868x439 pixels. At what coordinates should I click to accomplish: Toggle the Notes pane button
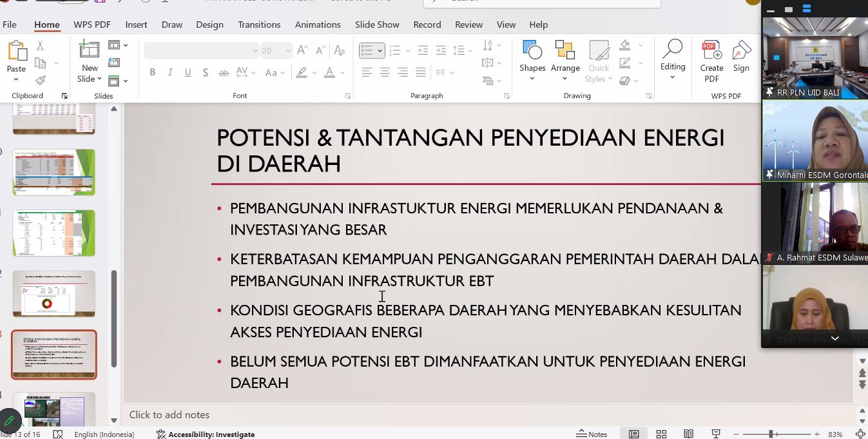pos(592,434)
